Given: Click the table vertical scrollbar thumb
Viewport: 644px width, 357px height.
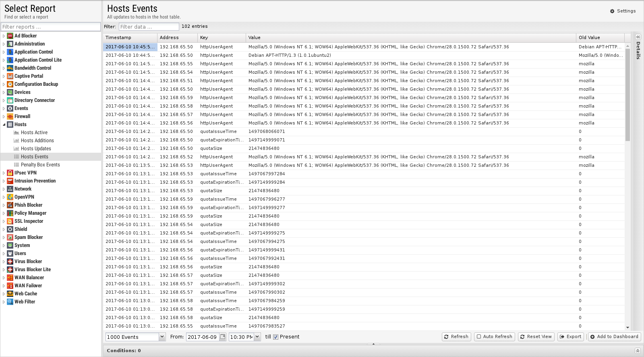Looking at the screenshot, I should click(627, 95).
